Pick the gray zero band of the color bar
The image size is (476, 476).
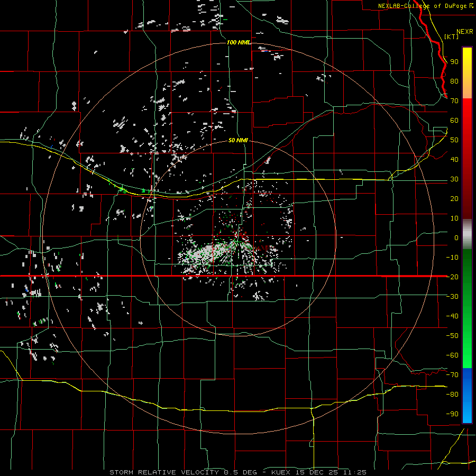point(467,234)
